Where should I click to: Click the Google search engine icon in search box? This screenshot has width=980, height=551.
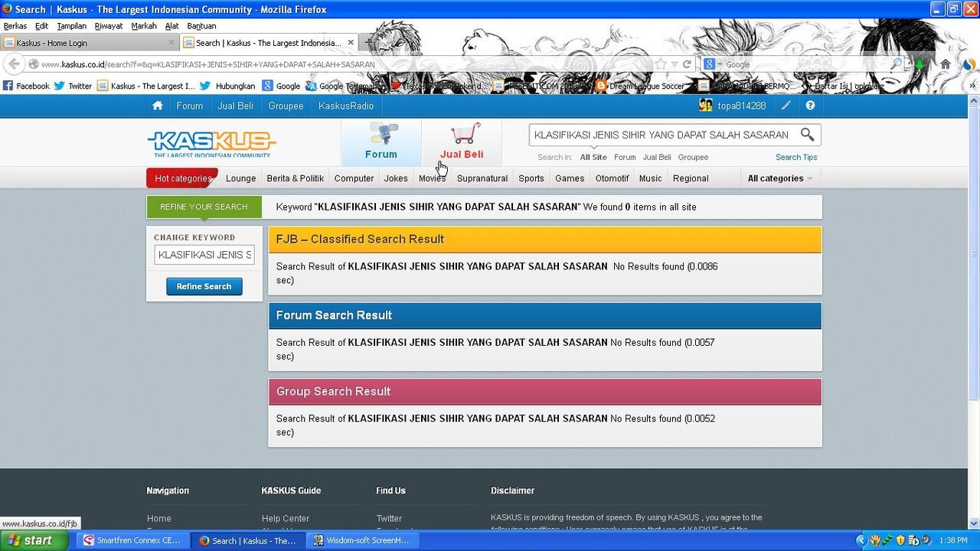tap(710, 64)
